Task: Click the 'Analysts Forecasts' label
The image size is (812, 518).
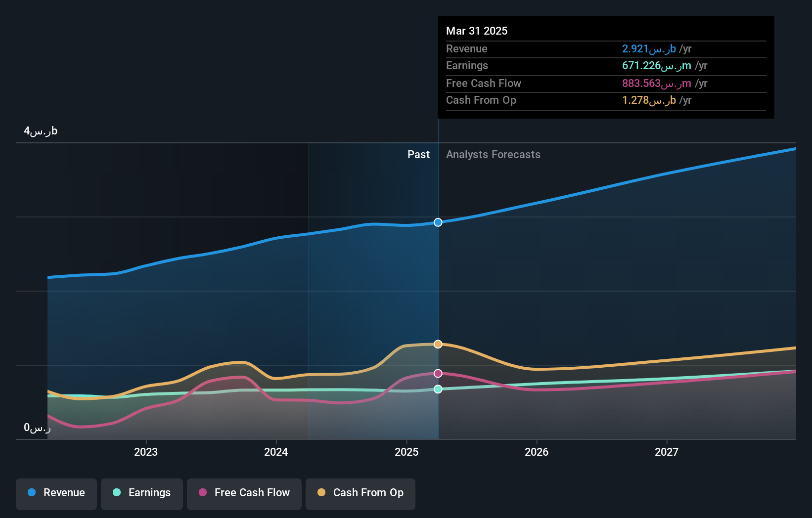Action: pos(493,154)
